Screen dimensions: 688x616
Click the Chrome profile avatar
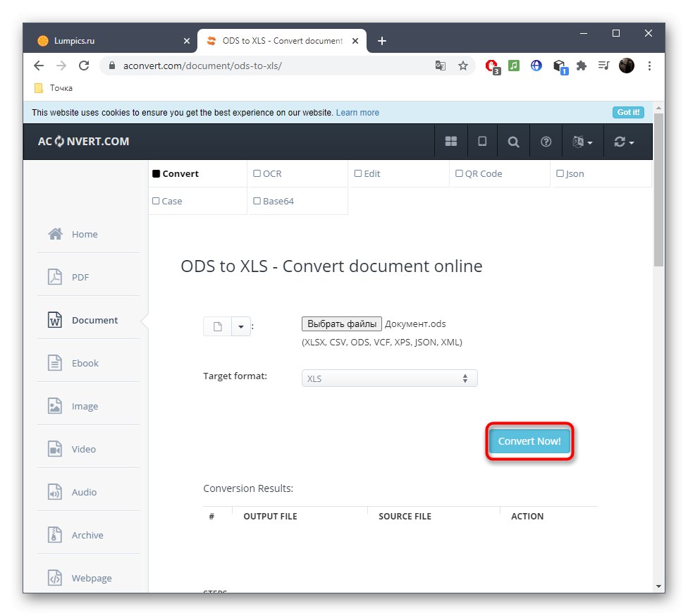click(x=627, y=66)
